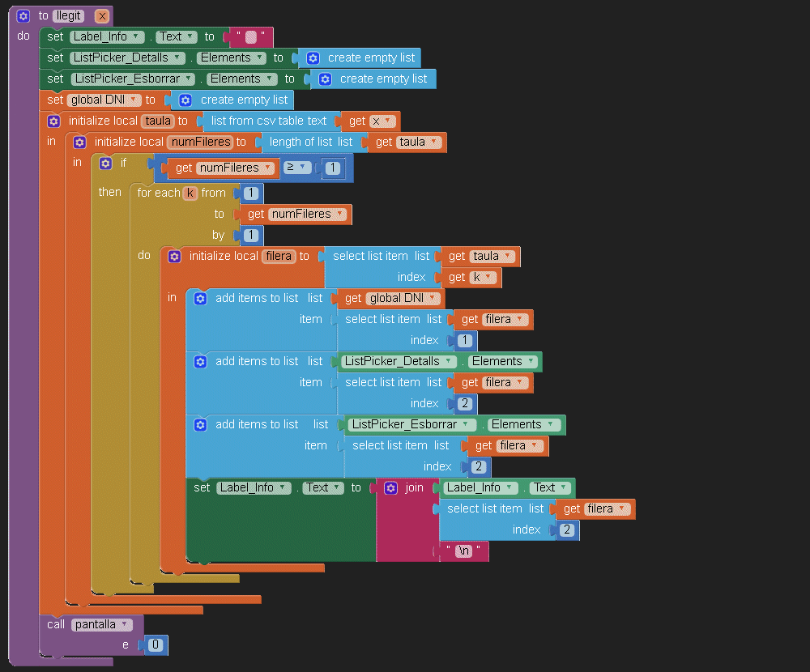Click the number 0 field under call pantalla

point(156,645)
